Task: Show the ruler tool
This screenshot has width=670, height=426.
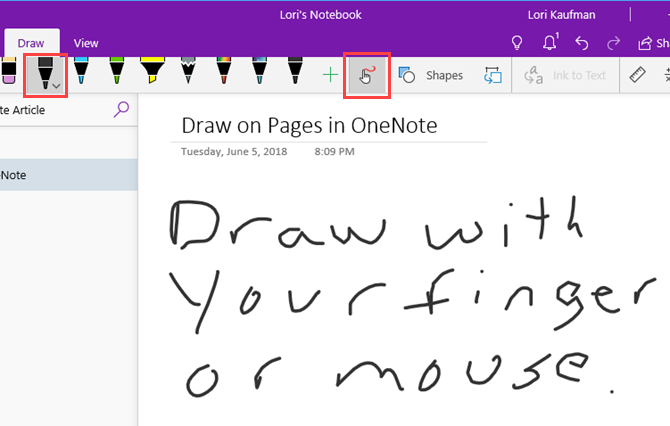Action: click(637, 75)
